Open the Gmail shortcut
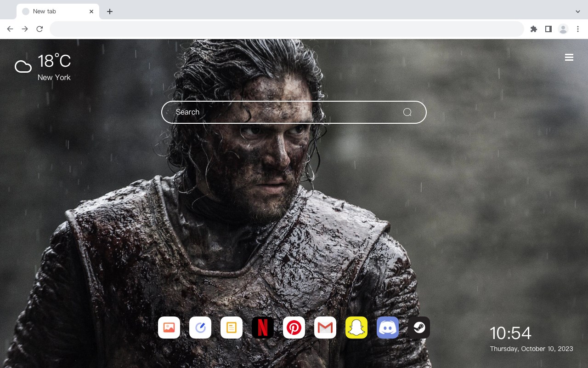 pos(325,328)
